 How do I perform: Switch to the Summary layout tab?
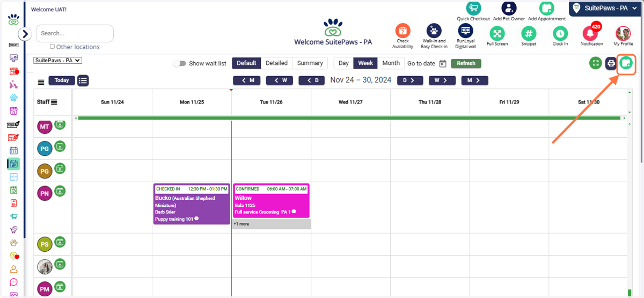coord(310,63)
